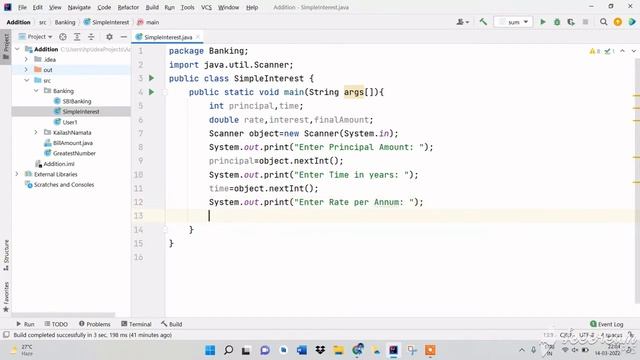Open the Favorites side tool window
This screenshot has height=360, width=640.
point(6,297)
